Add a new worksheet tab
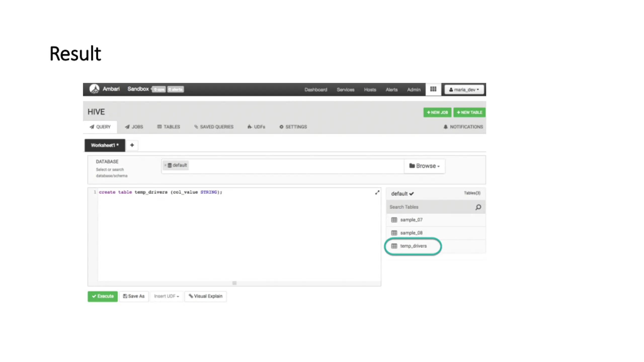644x362 pixels. click(132, 145)
